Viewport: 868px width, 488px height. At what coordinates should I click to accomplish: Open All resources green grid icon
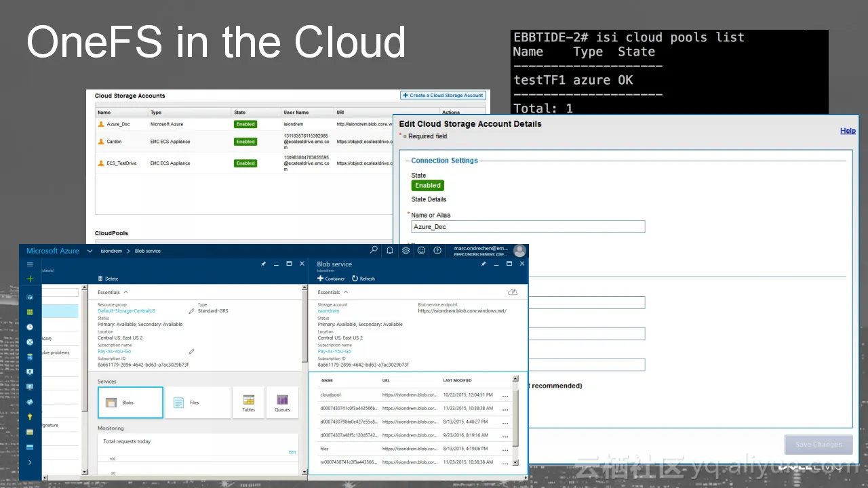30,312
